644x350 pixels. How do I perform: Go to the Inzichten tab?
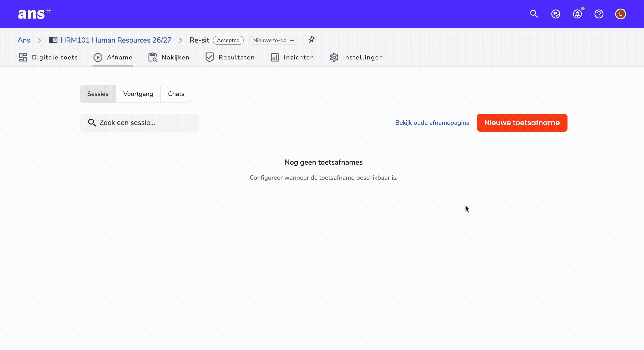(292, 57)
